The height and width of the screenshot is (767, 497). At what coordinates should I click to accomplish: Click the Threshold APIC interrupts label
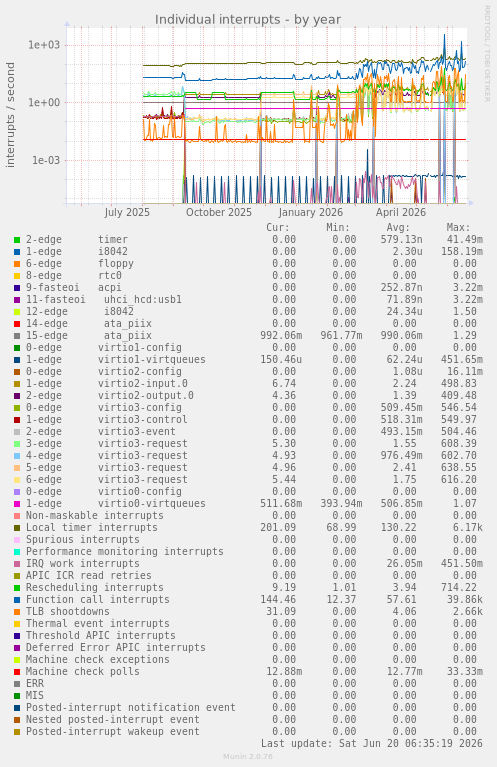click(x=101, y=636)
